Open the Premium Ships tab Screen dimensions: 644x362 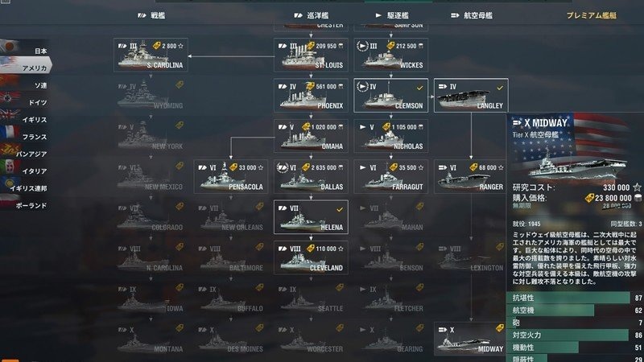(x=591, y=15)
